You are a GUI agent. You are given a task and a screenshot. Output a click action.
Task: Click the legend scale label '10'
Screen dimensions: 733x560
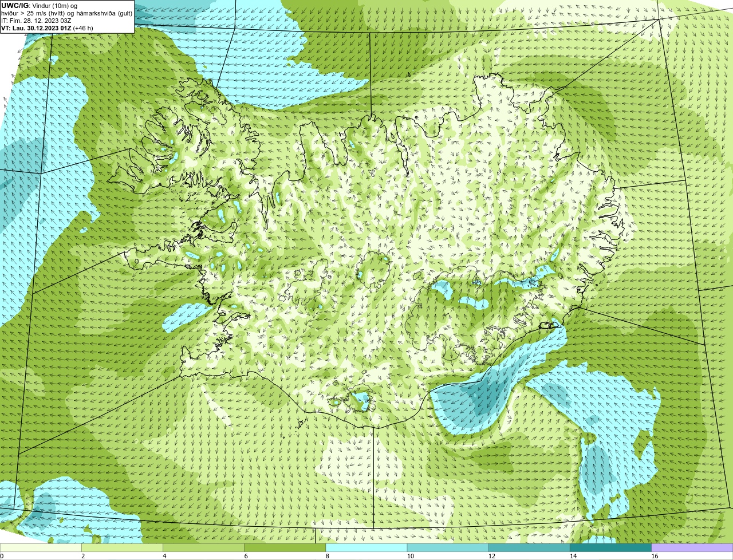click(410, 556)
